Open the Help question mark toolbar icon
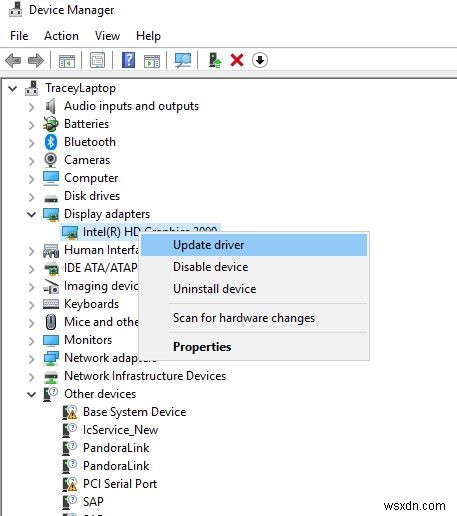This screenshot has width=457, height=516. coord(128,60)
